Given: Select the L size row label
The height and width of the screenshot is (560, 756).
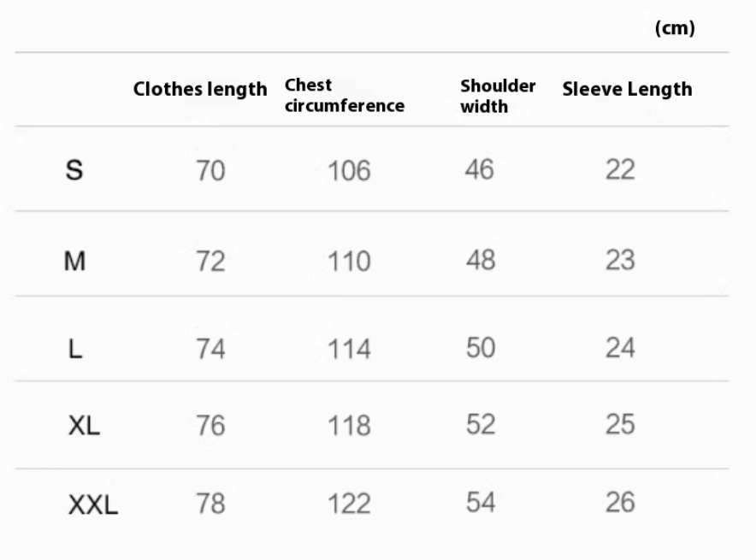Looking at the screenshot, I should click(x=75, y=349).
